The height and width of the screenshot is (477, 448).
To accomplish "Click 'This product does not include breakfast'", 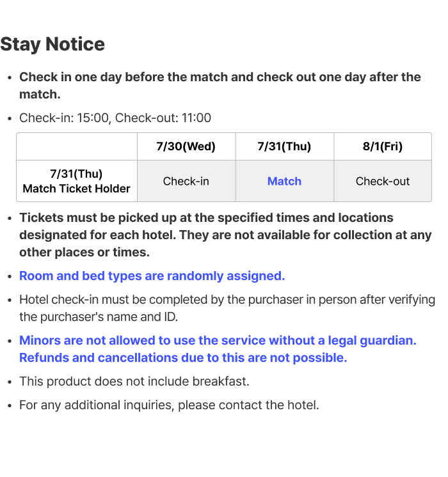I will 134,382.
